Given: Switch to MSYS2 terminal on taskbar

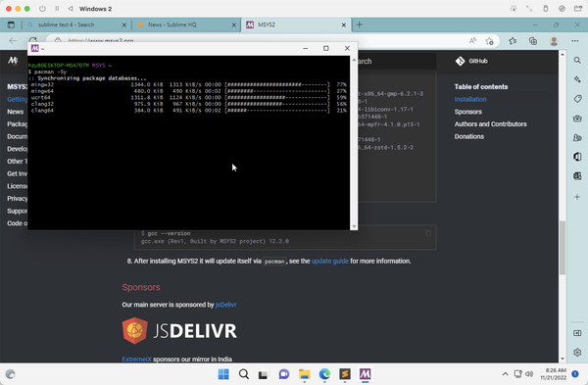Looking at the screenshot, I should tap(365, 374).
